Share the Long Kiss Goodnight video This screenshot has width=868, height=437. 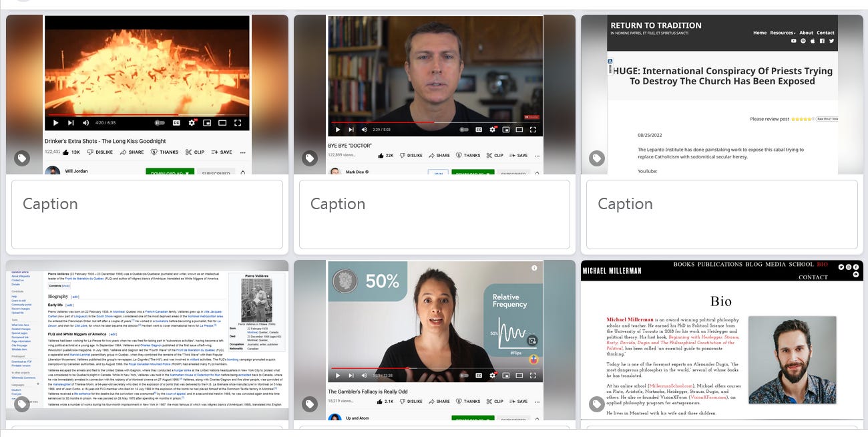[132, 152]
